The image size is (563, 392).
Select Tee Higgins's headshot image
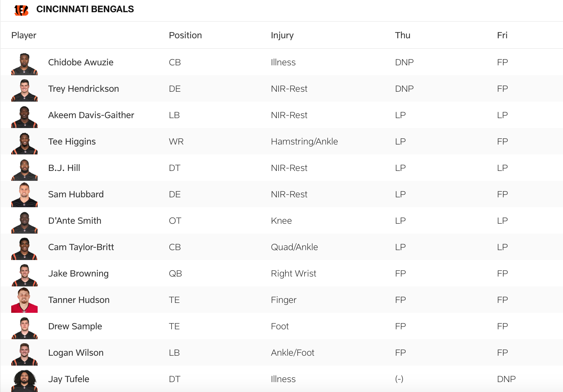(24, 143)
